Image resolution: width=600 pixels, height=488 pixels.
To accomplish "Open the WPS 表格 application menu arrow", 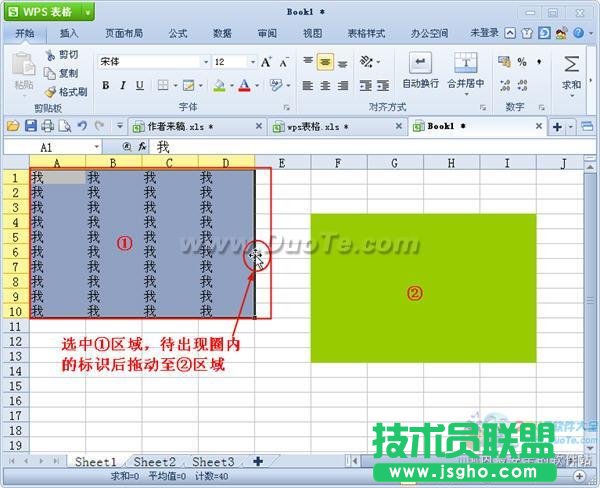I will pyautogui.click(x=88, y=13).
